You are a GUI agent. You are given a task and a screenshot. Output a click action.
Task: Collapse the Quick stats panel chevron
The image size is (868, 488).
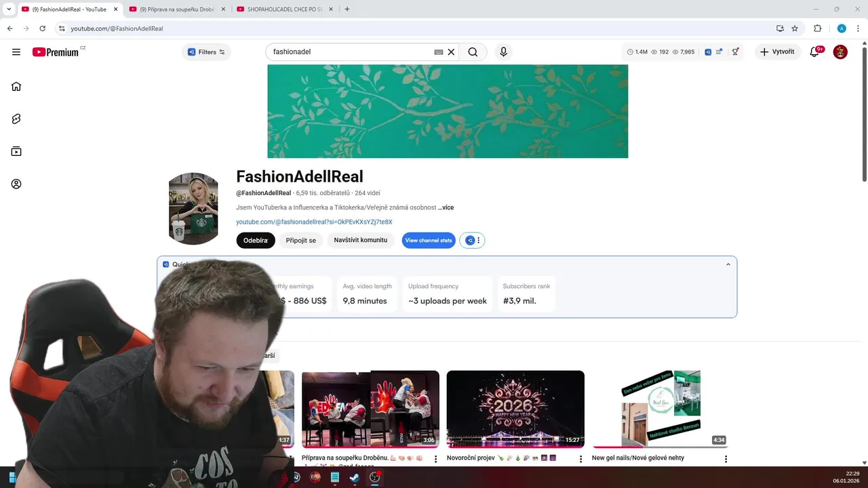[x=728, y=264]
